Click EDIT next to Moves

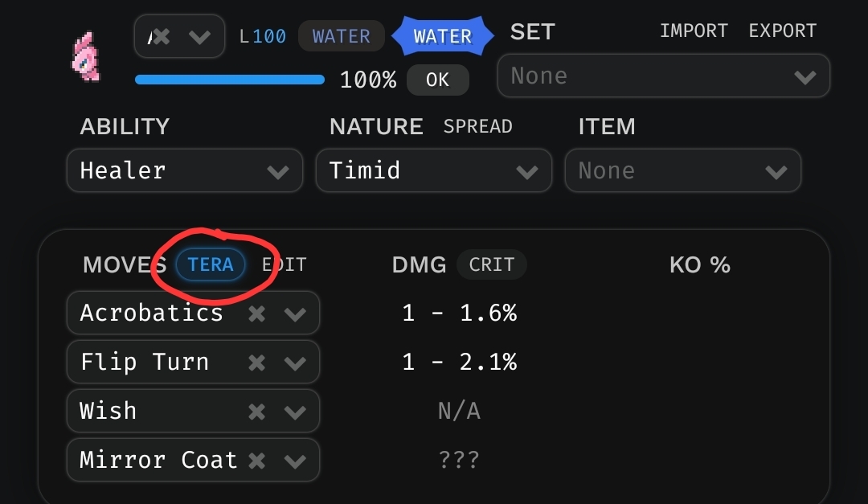point(285,264)
